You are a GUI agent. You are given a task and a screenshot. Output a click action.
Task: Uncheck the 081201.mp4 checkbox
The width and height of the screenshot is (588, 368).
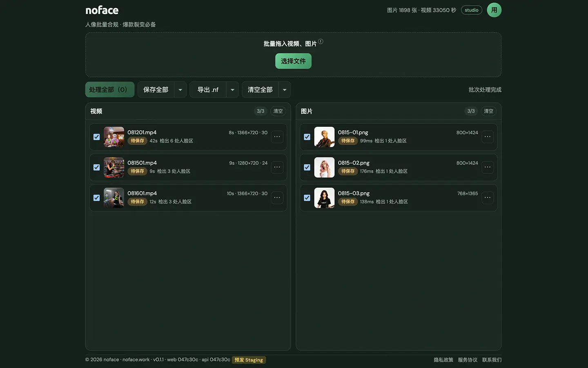(96, 137)
